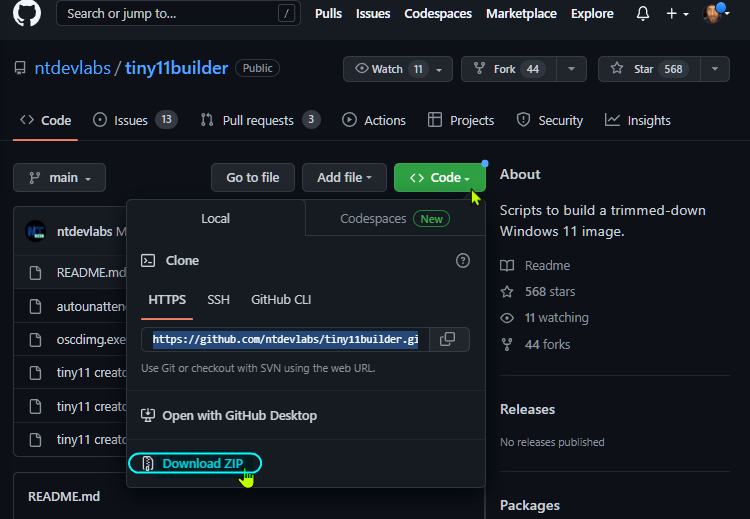Viewport: 750px width, 519px height.
Task: Open the notifications bell
Action: tap(643, 13)
